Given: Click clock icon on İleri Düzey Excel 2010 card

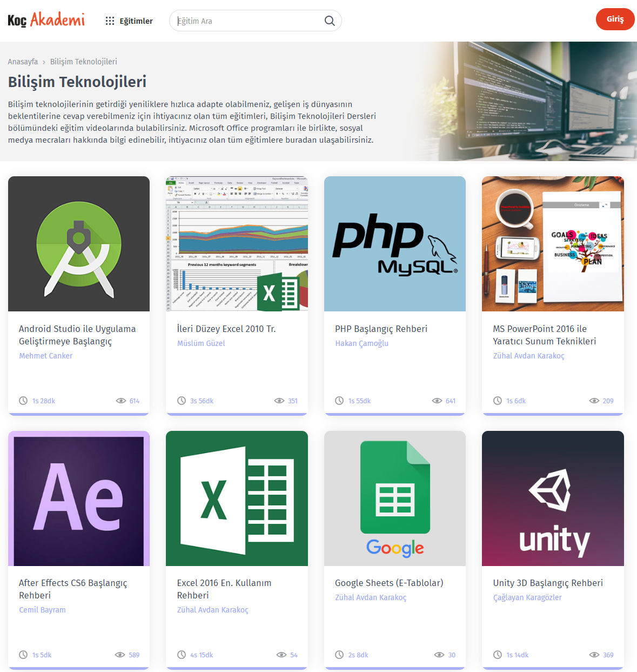Looking at the screenshot, I should click(182, 401).
